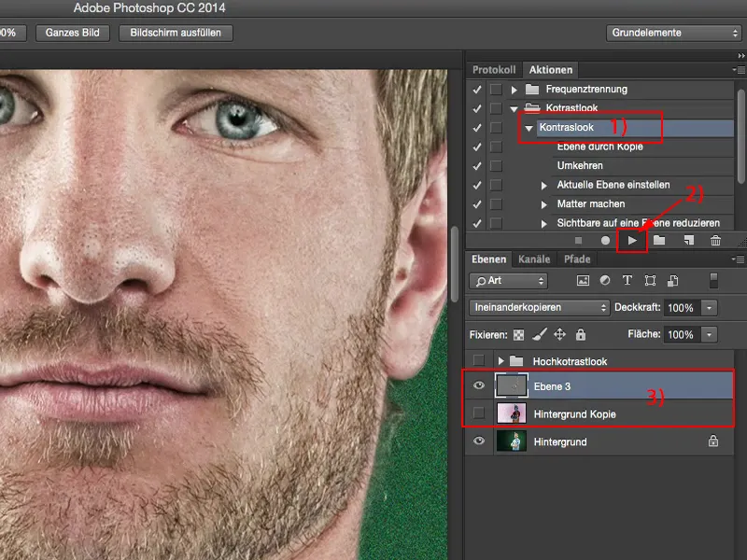Click the Aktionen panel vertical scrollbar
Screen dimensions: 747x560
click(x=741, y=136)
